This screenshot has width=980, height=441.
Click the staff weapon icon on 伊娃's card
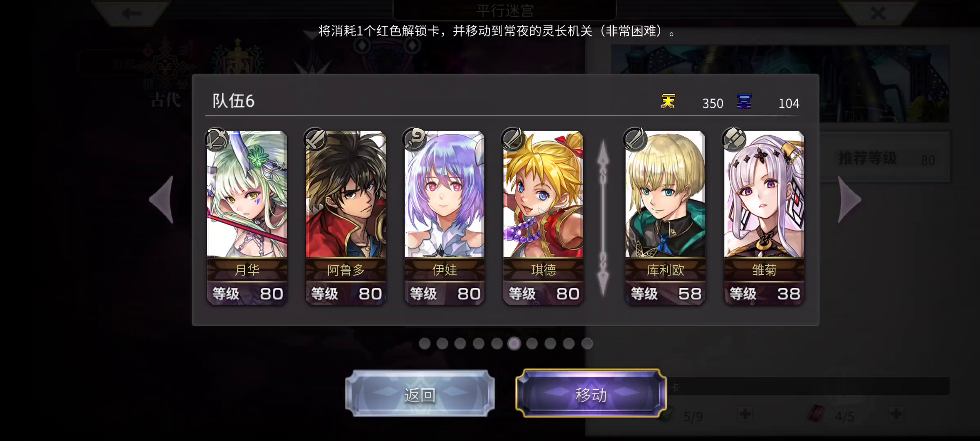(x=414, y=140)
